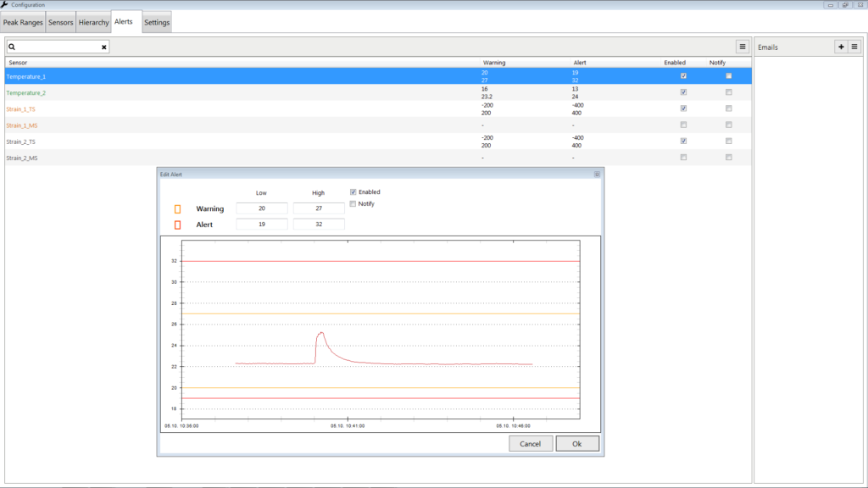Toggle Notify checkbox for Temperature_1 row
868x488 pixels.
[728, 75]
